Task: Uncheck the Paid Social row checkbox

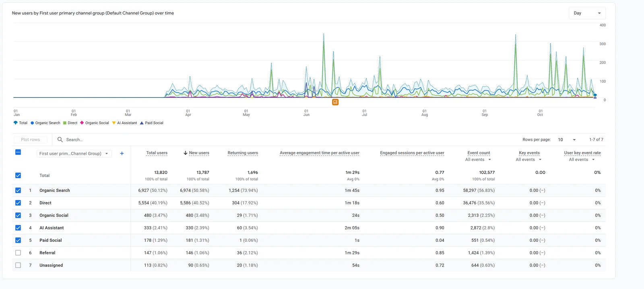Action: tap(18, 240)
